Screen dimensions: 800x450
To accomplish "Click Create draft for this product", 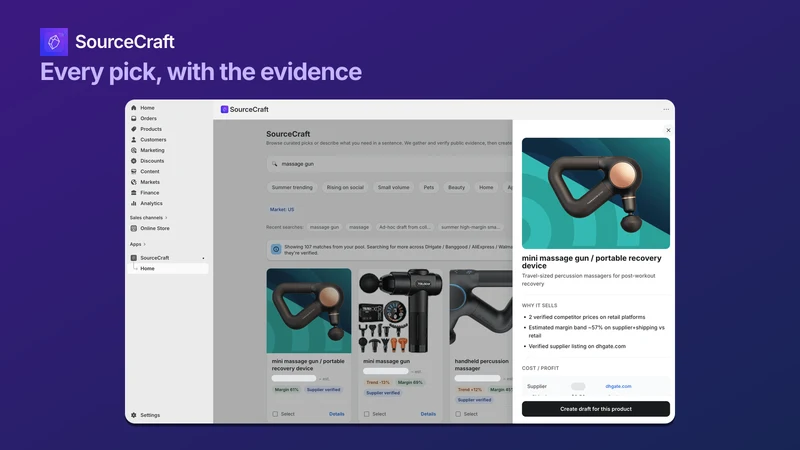I will coord(595,409).
